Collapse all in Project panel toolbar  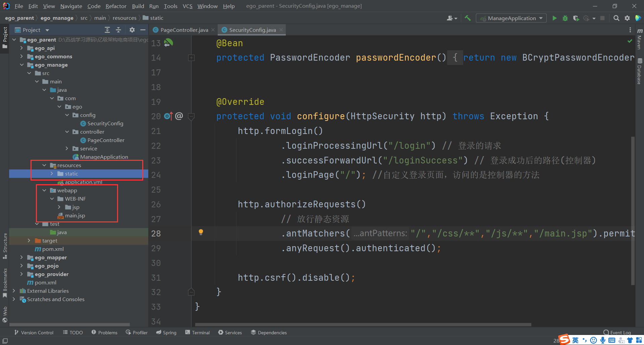click(118, 30)
